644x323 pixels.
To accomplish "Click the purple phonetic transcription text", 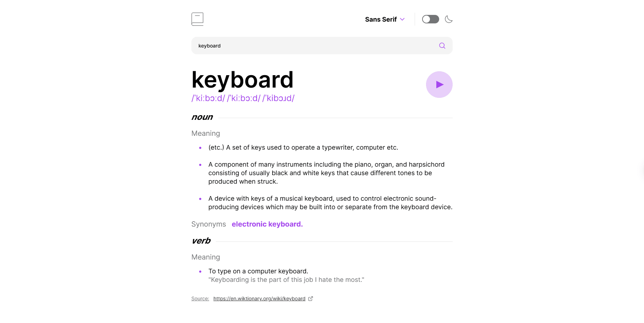I will pyautogui.click(x=243, y=98).
